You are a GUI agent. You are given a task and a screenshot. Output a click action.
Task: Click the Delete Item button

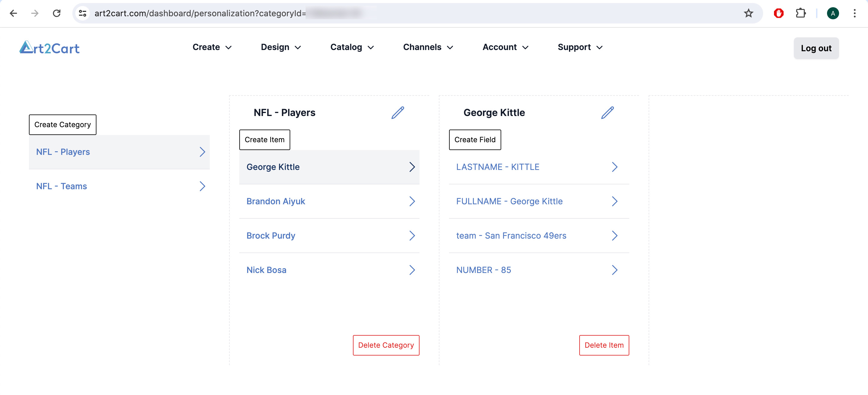(604, 345)
